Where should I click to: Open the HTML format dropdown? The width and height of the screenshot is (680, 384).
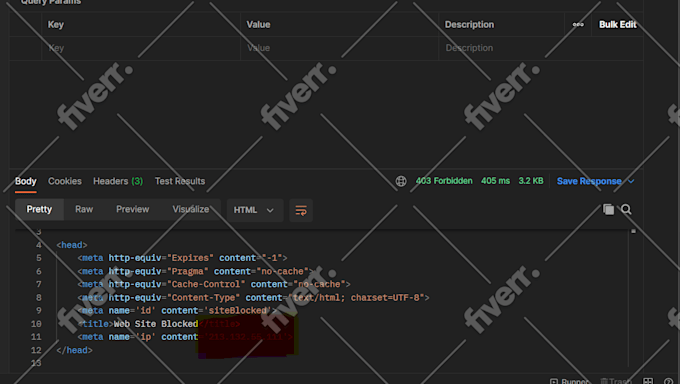[255, 210]
